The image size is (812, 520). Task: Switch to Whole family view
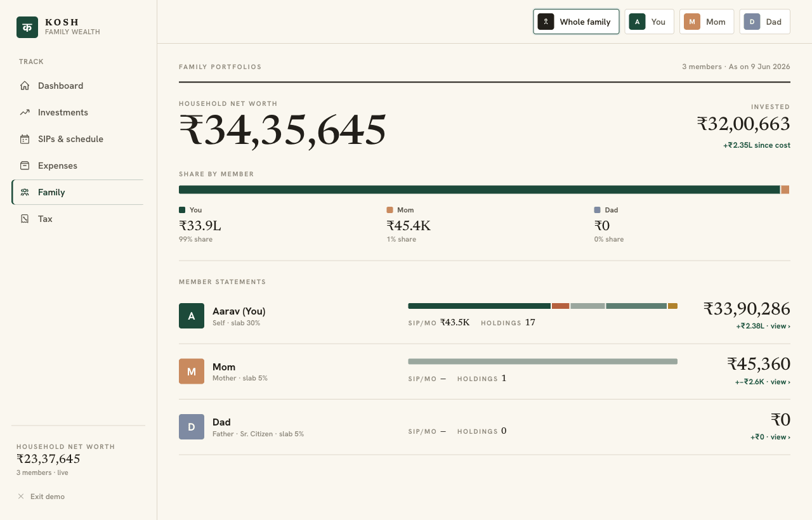(x=576, y=22)
